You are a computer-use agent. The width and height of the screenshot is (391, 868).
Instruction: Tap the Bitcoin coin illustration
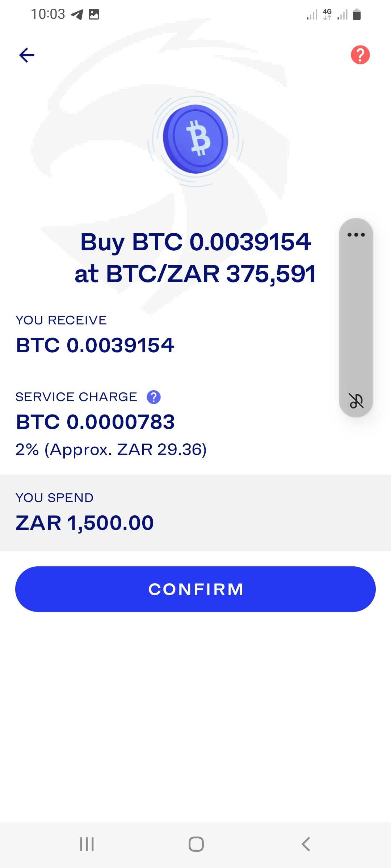pyautogui.click(x=195, y=139)
